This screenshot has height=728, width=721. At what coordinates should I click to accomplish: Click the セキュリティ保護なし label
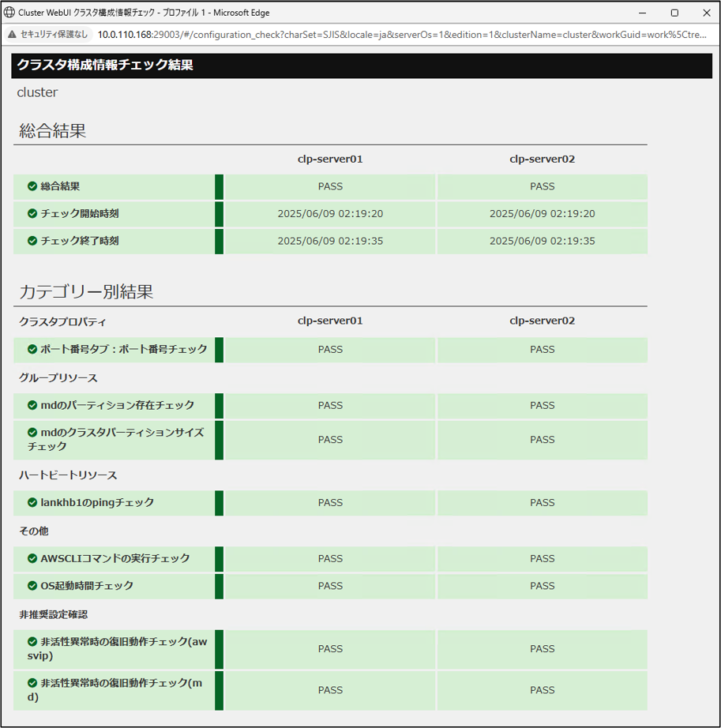coord(54,35)
